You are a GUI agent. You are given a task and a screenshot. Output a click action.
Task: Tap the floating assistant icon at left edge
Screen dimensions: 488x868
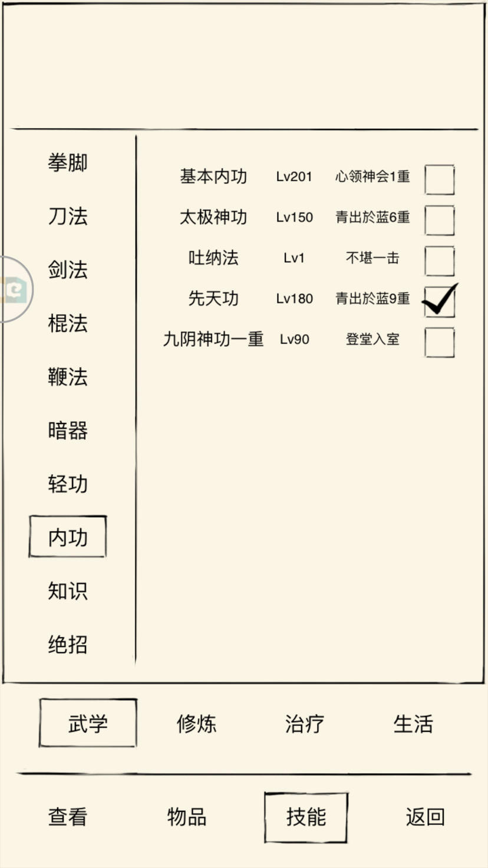click(13, 290)
